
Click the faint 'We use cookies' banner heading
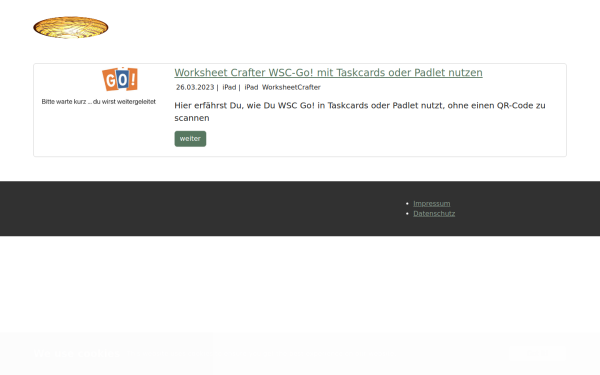[x=77, y=353]
